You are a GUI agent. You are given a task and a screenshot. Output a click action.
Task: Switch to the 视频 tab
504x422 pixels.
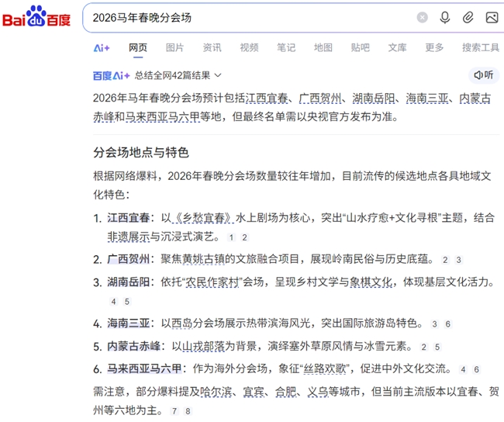(249, 47)
